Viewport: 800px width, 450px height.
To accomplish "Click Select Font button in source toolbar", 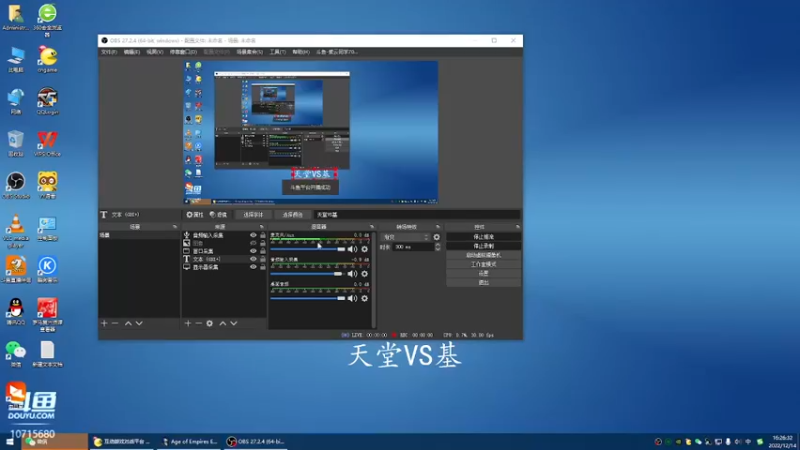I will tap(253, 215).
